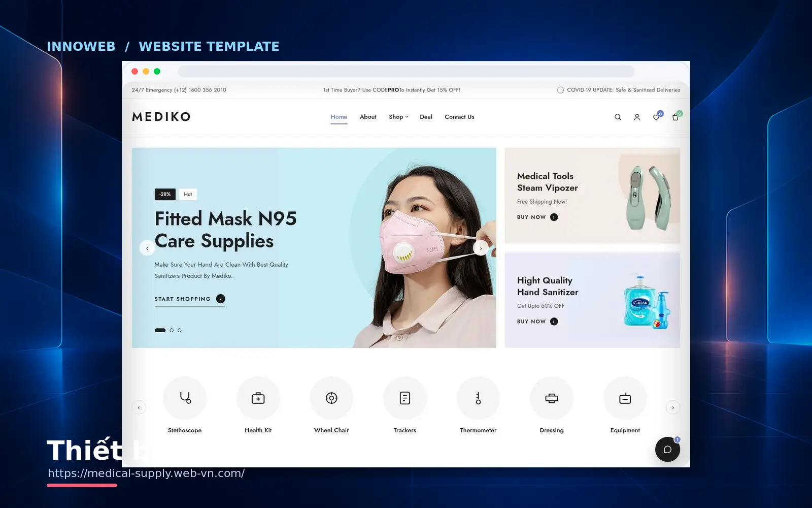The height and width of the screenshot is (508, 812).
Task: Open the Contact Us menu item
Action: pyautogui.click(x=459, y=117)
